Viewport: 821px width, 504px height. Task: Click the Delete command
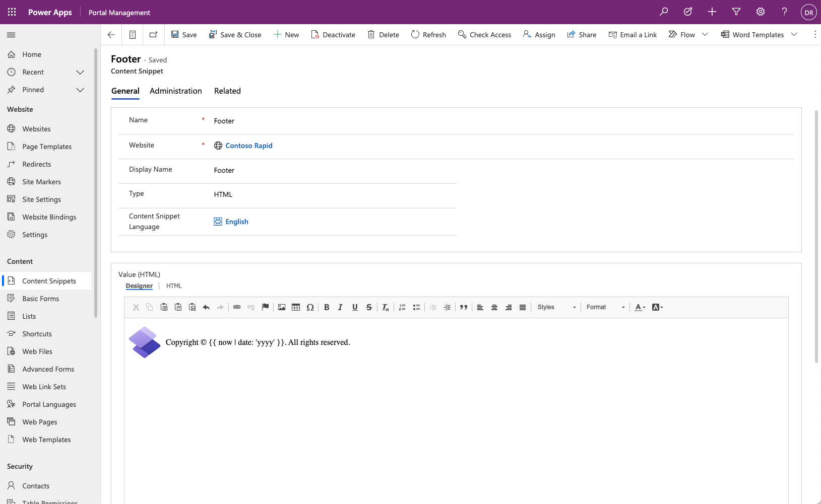[384, 35]
